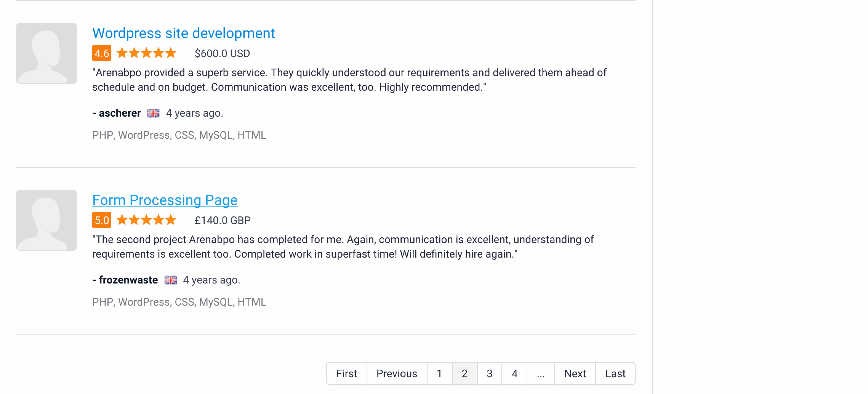Click stars of Wordpress site development review
Image resolution: width=868 pixels, height=394 pixels.
point(146,53)
